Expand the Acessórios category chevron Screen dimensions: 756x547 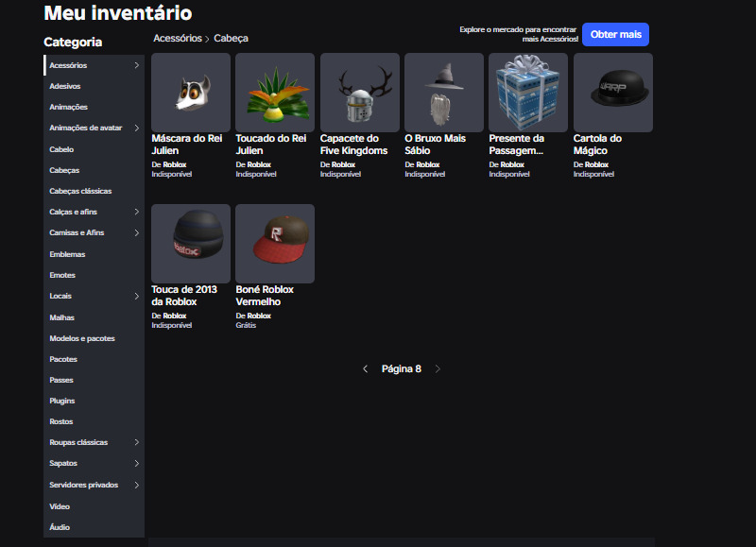136,65
